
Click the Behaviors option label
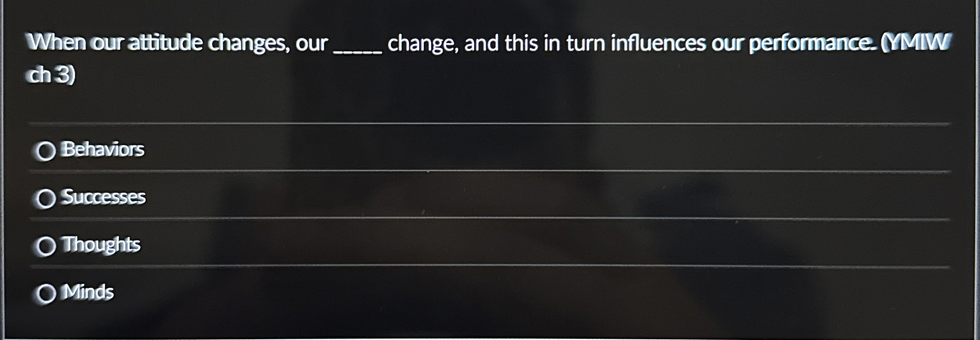(x=103, y=150)
